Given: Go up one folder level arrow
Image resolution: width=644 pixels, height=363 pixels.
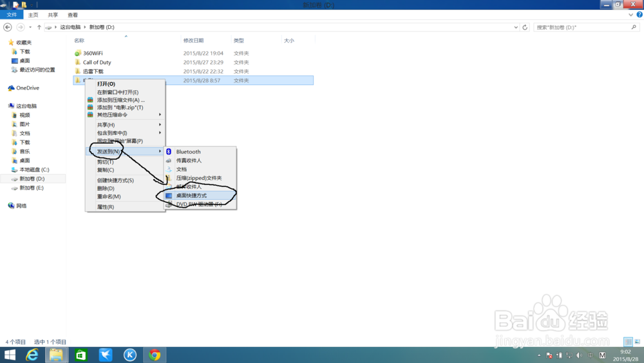Looking at the screenshot, I should (39, 27).
